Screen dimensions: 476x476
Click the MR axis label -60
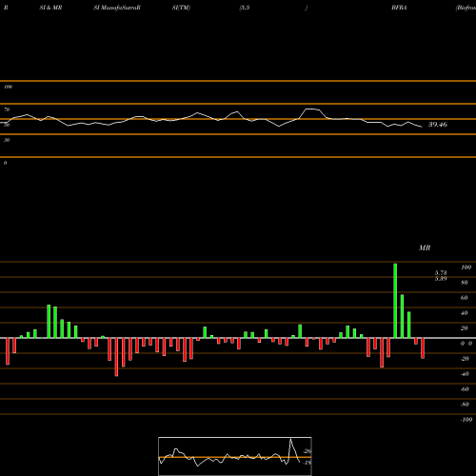465,389
